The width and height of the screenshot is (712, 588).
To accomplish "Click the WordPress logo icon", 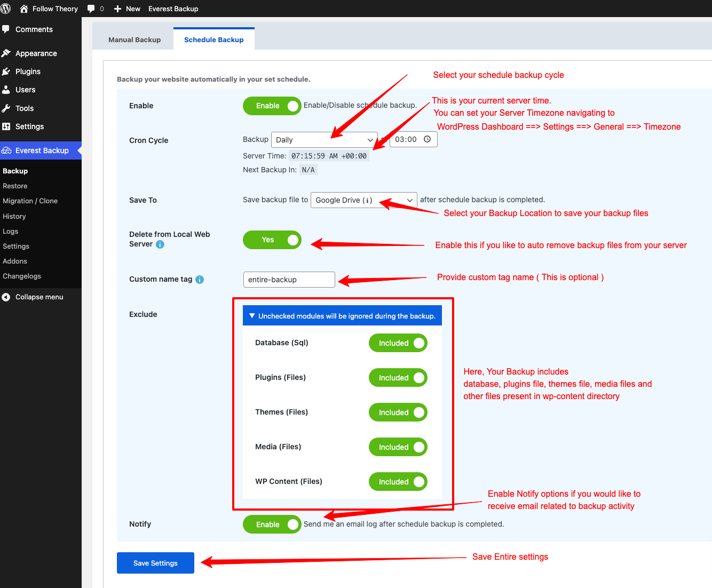I will (x=6, y=9).
